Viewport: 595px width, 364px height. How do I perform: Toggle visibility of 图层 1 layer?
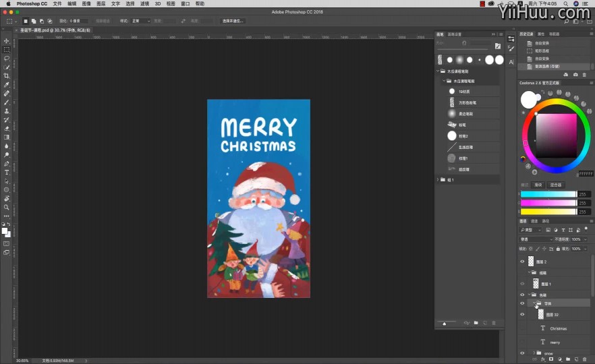[522, 284]
